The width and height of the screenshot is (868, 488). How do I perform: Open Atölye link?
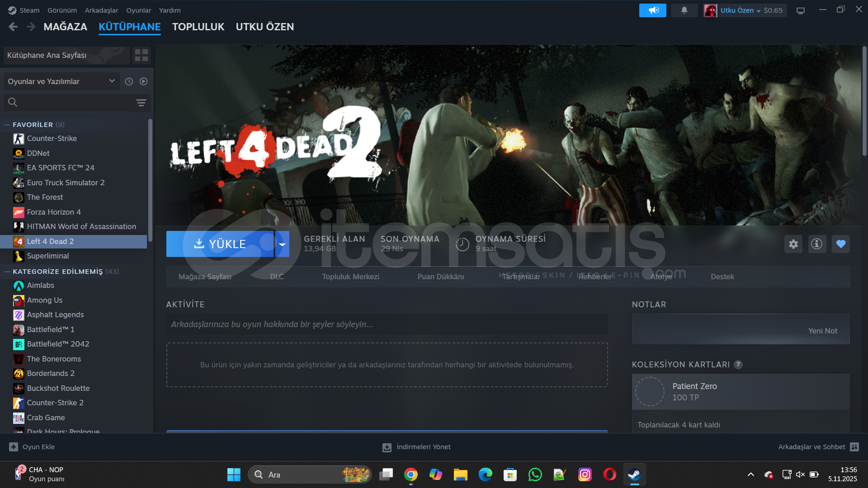pos(661,277)
